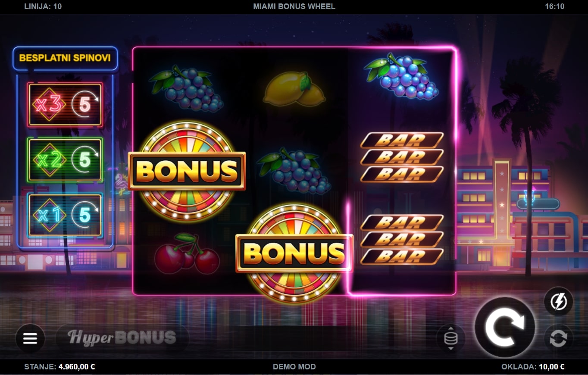Enable autoplay with the circular arrows icon
This screenshot has height=375, width=588.
[x=559, y=338]
